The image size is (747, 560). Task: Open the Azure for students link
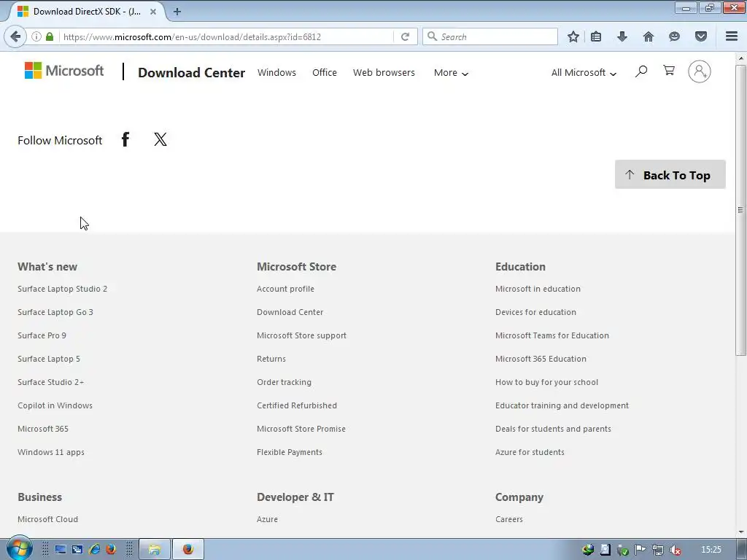tap(530, 452)
